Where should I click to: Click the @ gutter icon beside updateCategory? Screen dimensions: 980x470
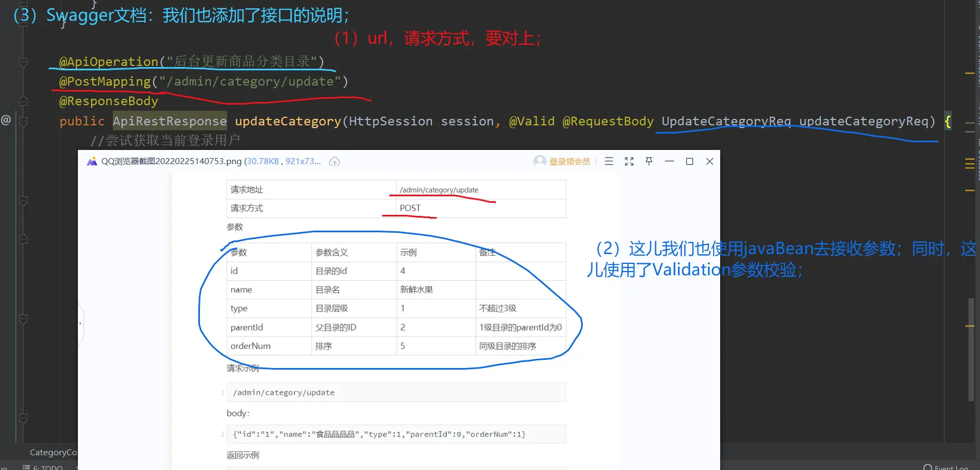6,120
